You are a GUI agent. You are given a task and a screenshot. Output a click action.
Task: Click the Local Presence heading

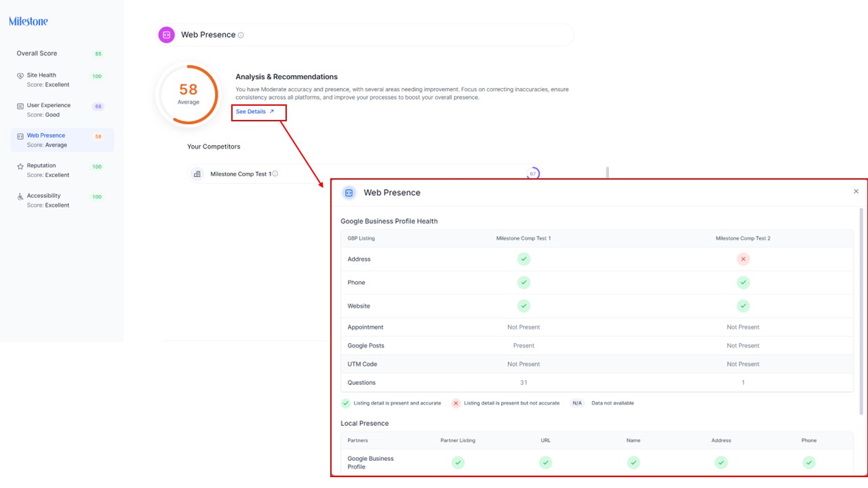tap(365, 424)
